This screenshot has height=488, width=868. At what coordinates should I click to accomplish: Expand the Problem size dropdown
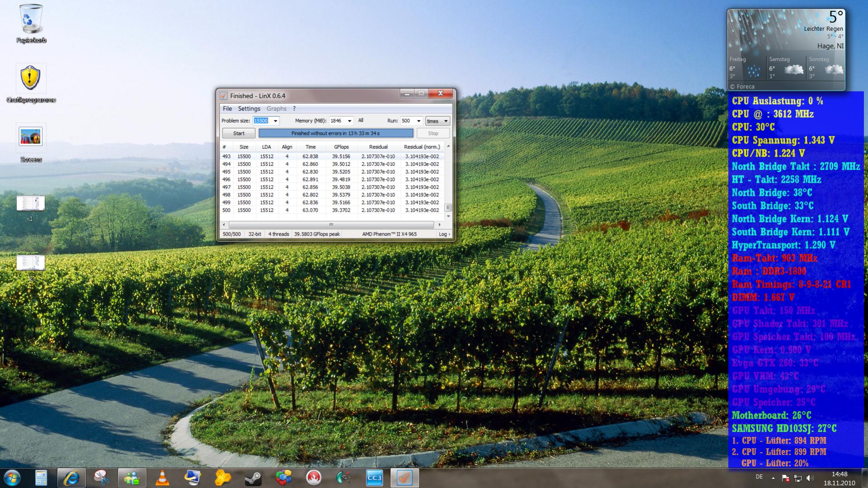point(275,121)
